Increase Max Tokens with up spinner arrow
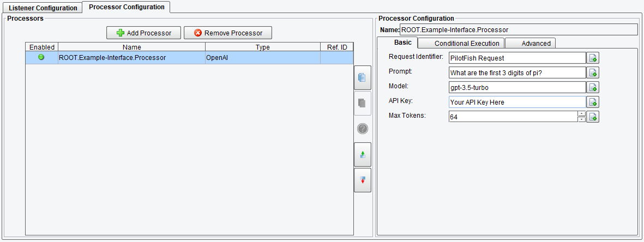The height and width of the screenshot is (242, 644). point(582,114)
